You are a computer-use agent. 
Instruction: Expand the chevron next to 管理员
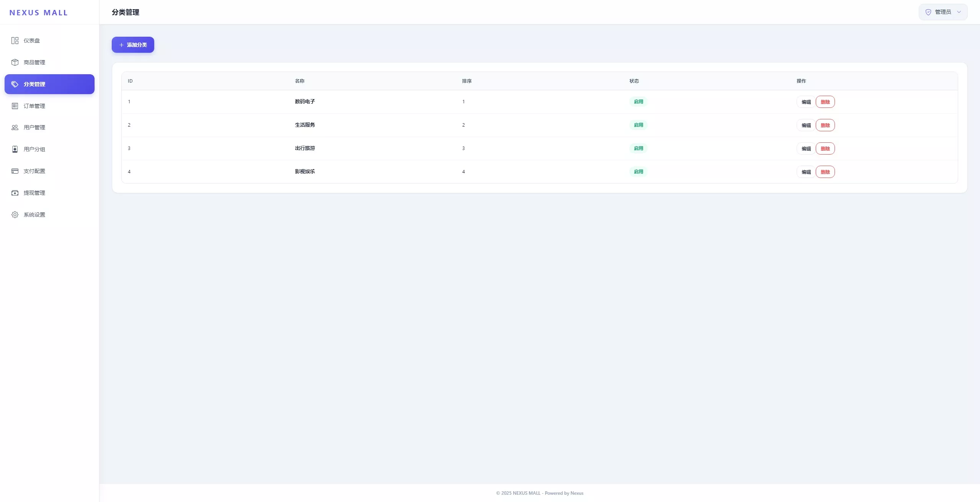(959, 12)
